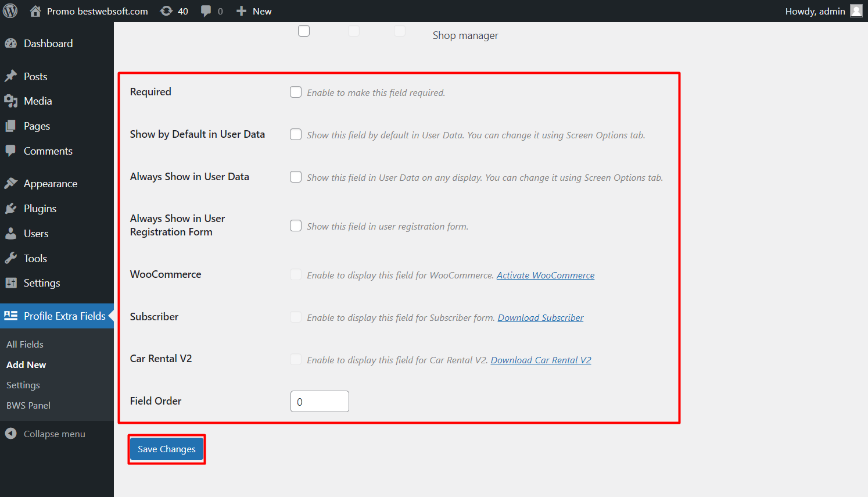868x497 pixels.
Task: Select the Media library icon in sidebar
Action: pos(12,101)
